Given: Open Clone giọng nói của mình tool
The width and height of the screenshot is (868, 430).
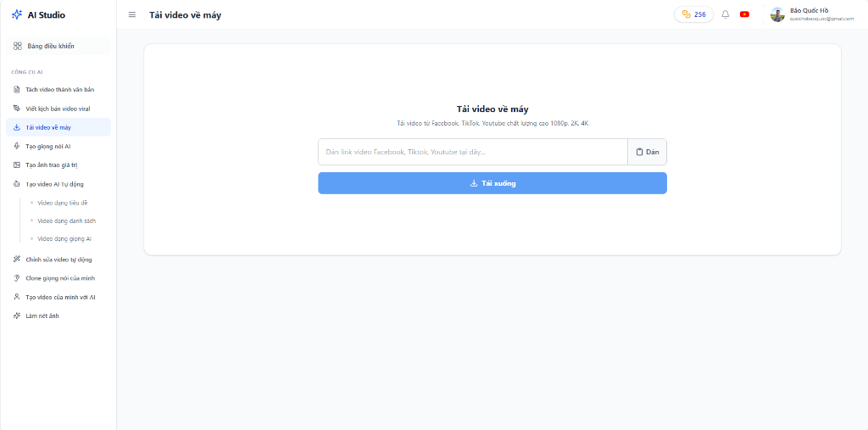Looking at the screenshot, I should (x=58, y=278).
